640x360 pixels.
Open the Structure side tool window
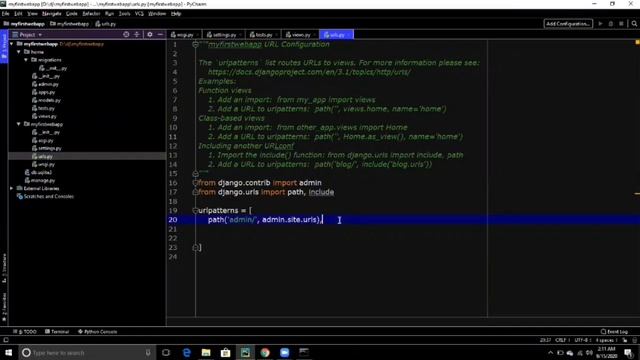click(x=4, y=268)
